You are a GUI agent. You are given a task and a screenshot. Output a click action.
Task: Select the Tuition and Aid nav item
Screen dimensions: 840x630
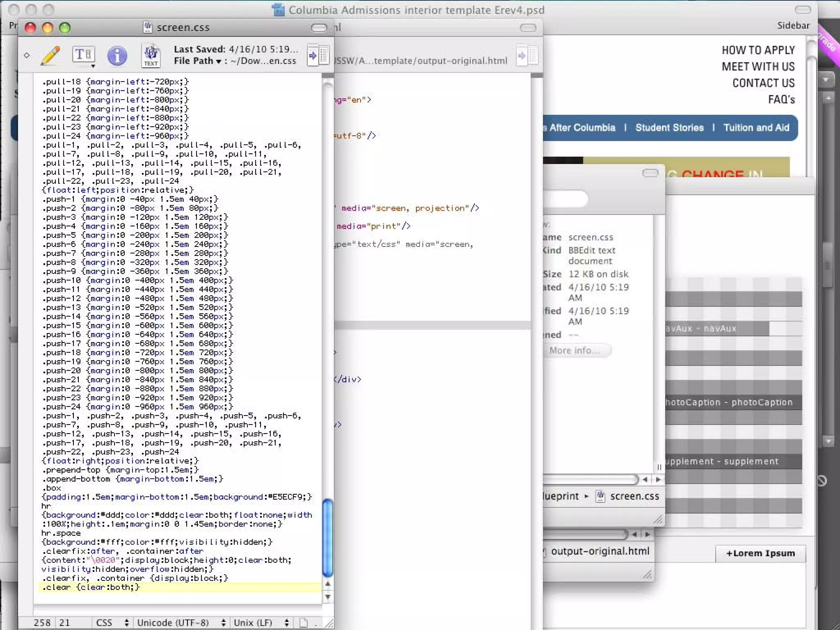[x=756, y=128]
